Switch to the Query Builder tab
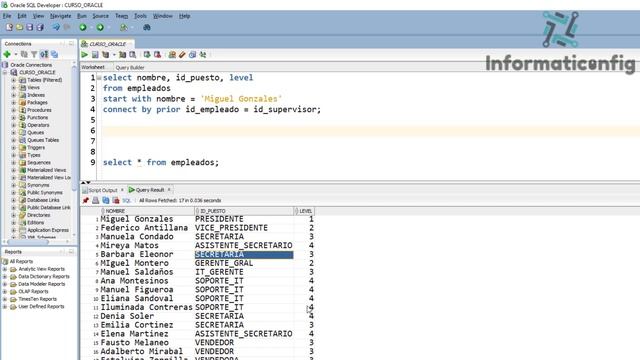The image size is (640, 360). 130,67
